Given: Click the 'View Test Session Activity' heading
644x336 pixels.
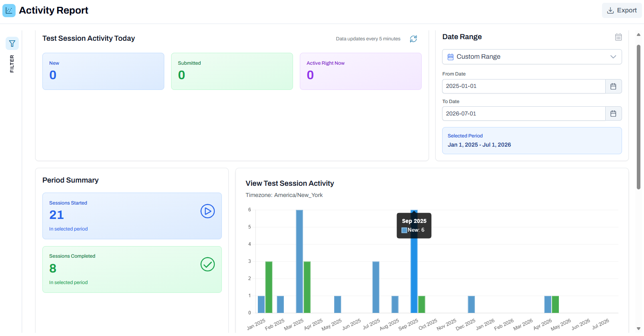Looking at the screenshot, I should pyautogui.click(x=290, y=183).
